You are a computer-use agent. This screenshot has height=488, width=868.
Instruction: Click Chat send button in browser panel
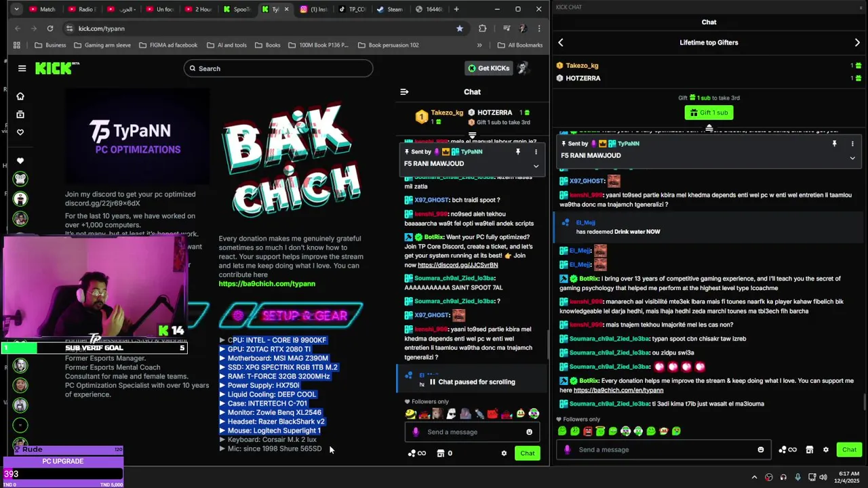point(528,453)
